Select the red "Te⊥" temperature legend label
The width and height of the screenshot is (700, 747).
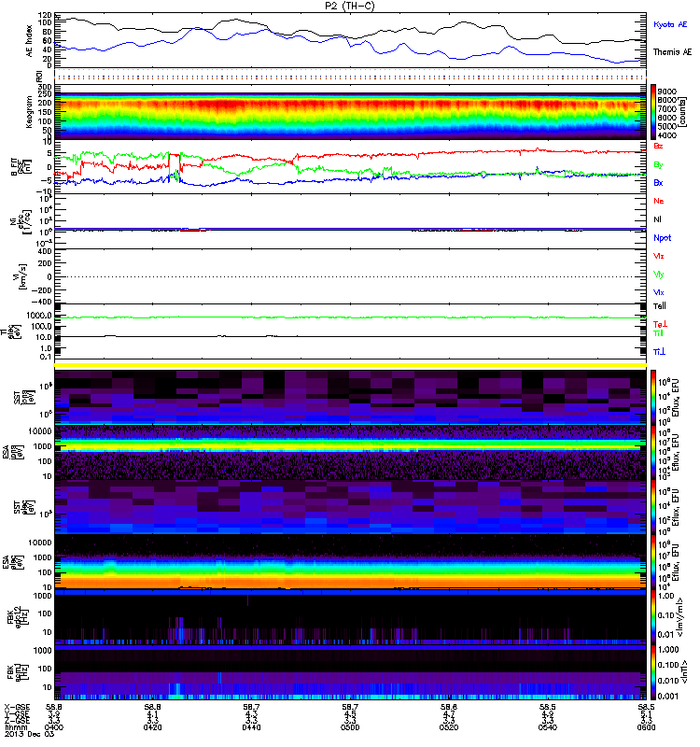click(660, 324)
